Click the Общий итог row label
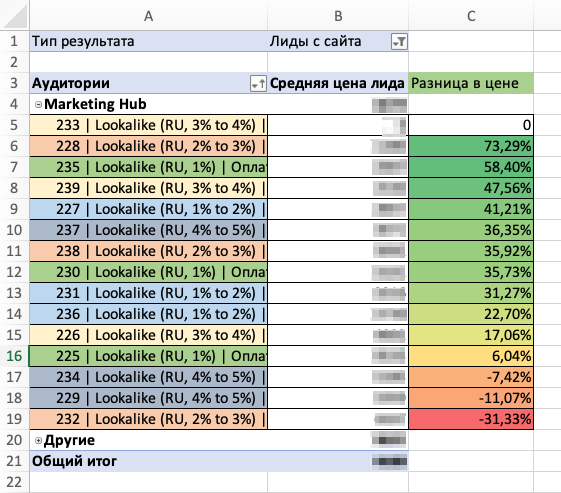 pos(74,461)
